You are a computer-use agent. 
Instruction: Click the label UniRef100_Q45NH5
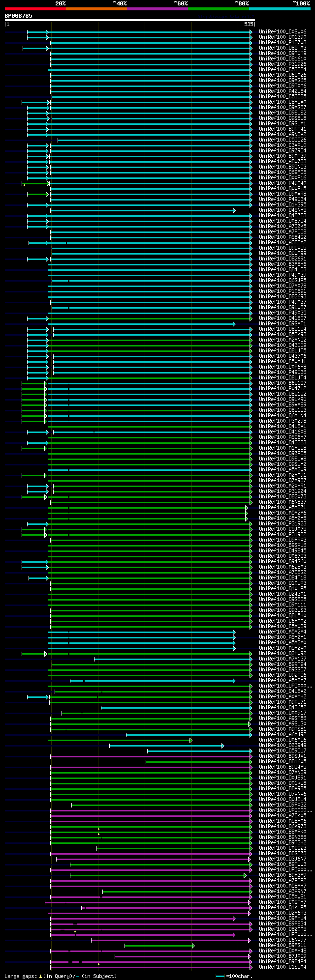[283, 210]
